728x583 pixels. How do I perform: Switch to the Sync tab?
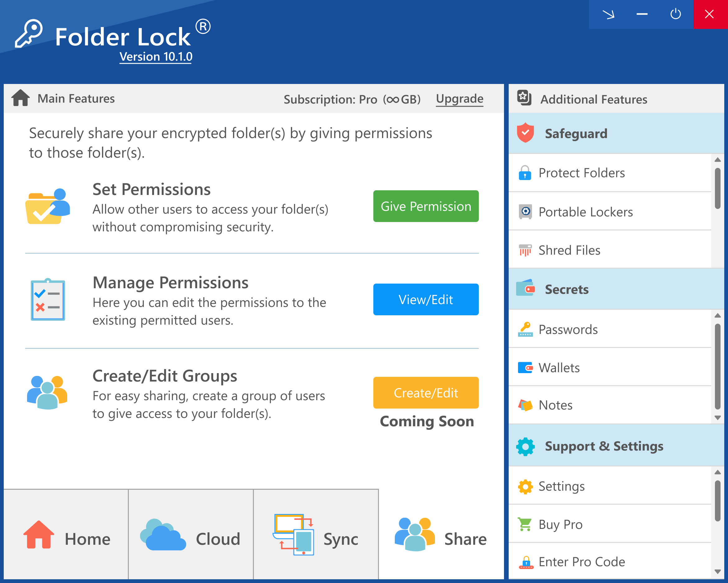[316, 534]
